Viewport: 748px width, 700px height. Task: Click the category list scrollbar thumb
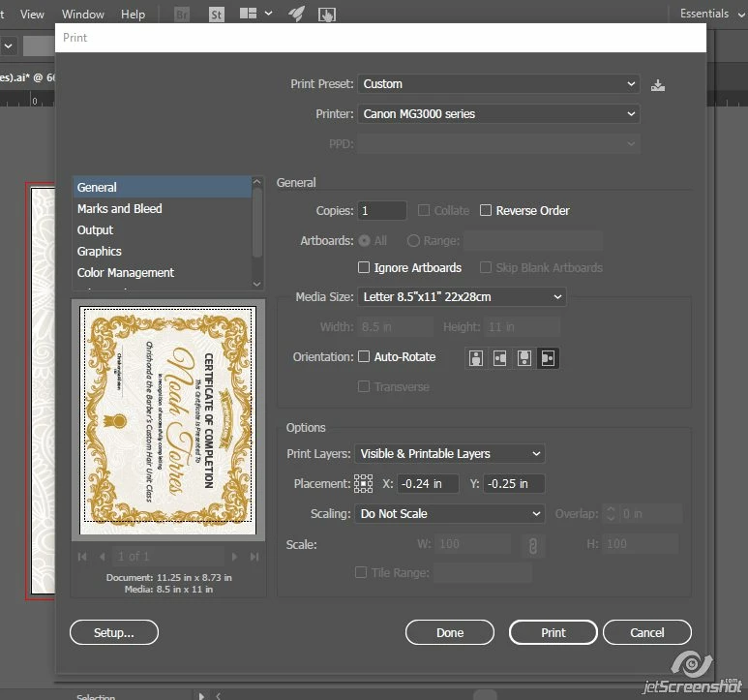pos(257,223)
